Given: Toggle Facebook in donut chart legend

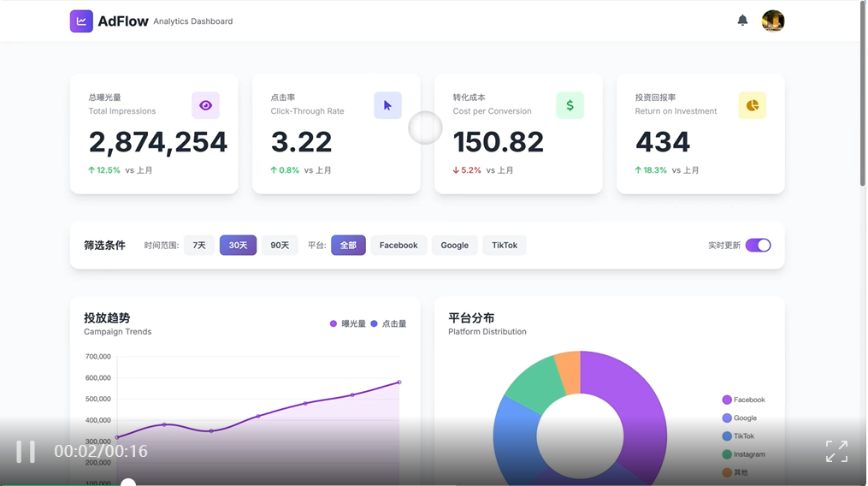Looking at the screenshot, I should pos(743,400).
